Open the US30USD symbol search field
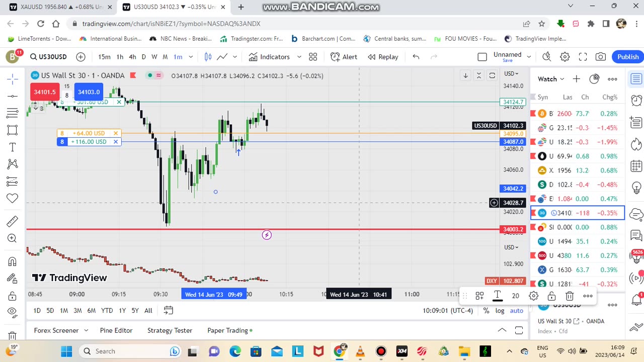 pos(48,57)
